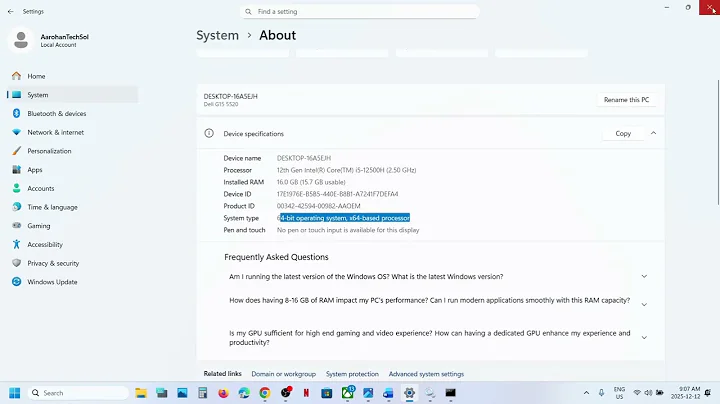The width and height of the screenshot is (720, 404).
Task: Show hidden system tray icons
Action: click(x=586, y=393)
